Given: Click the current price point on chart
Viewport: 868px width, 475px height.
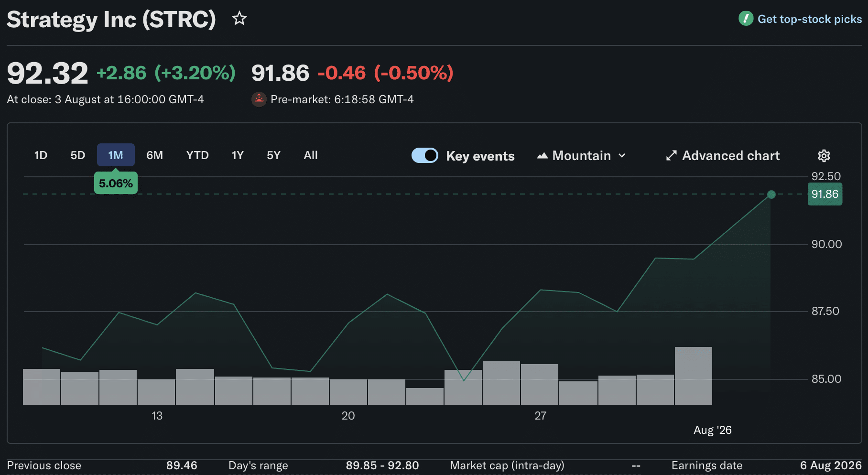Looking at the screenshot, I should pos(771,194).
